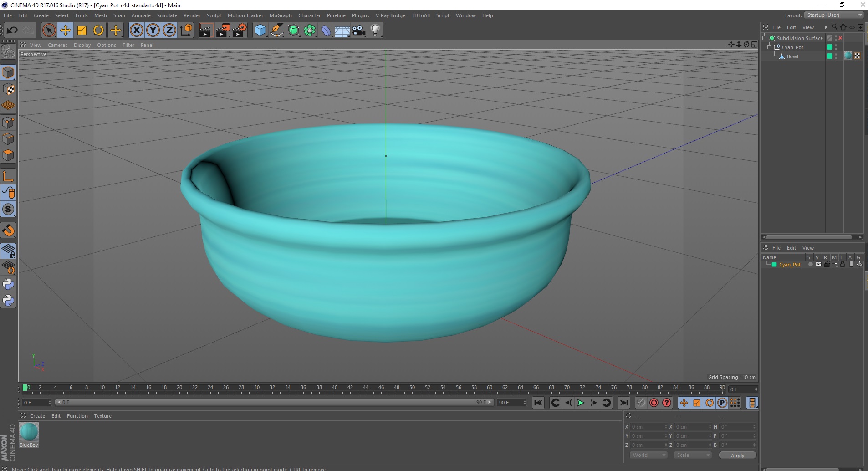Toggle Y axis lock
This screenshot has width=868, height=471.
(x=153, y=31)
